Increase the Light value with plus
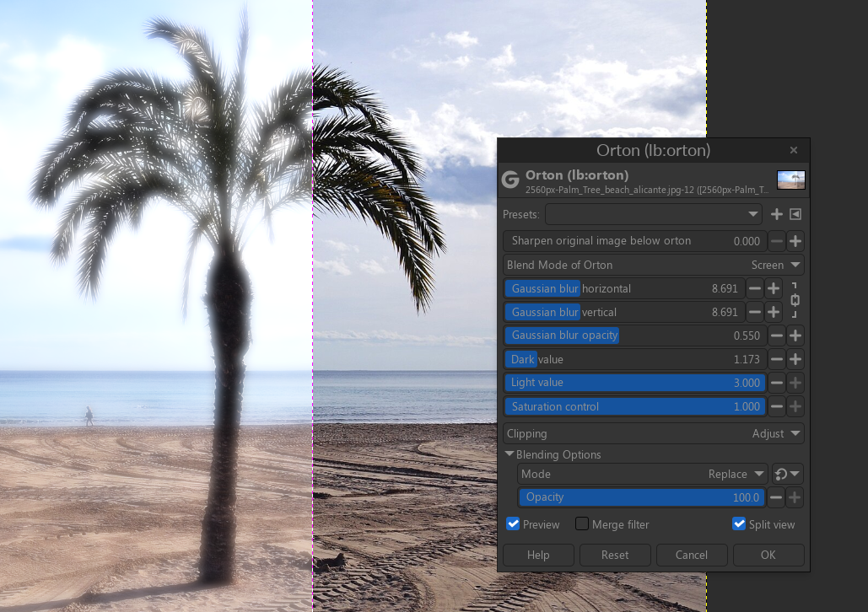The width and height of the screenshot is (868, 612). point(795,383)
